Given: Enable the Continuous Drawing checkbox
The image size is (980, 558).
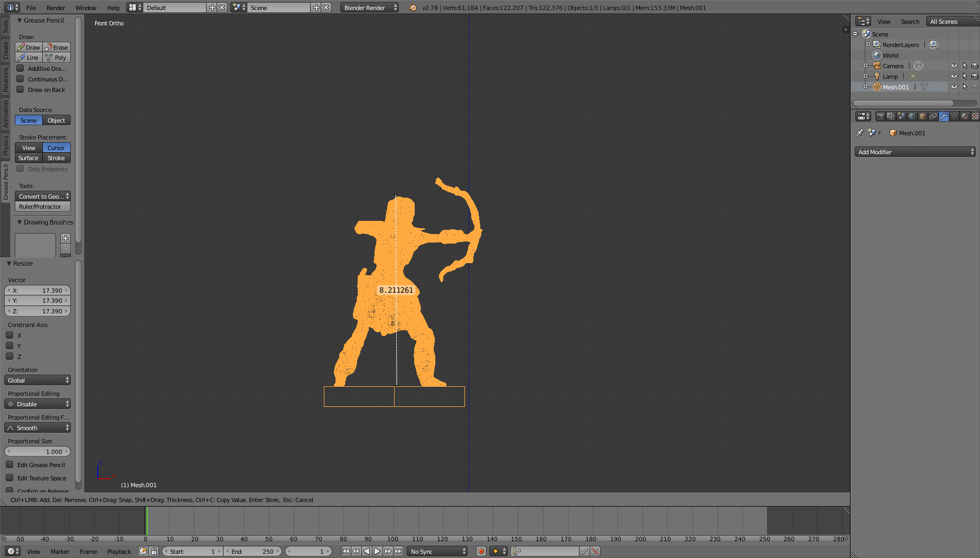Looking at the screenshot, I should [x=20, y=79].
